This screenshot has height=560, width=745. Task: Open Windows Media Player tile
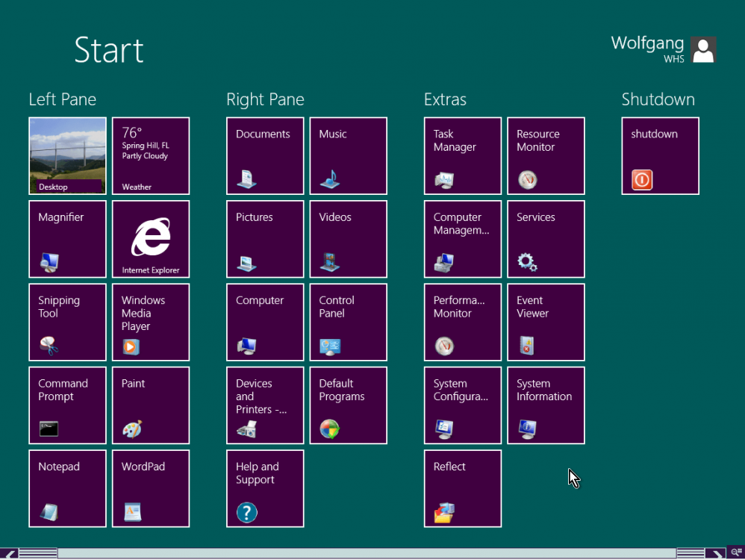click(150, 322)
